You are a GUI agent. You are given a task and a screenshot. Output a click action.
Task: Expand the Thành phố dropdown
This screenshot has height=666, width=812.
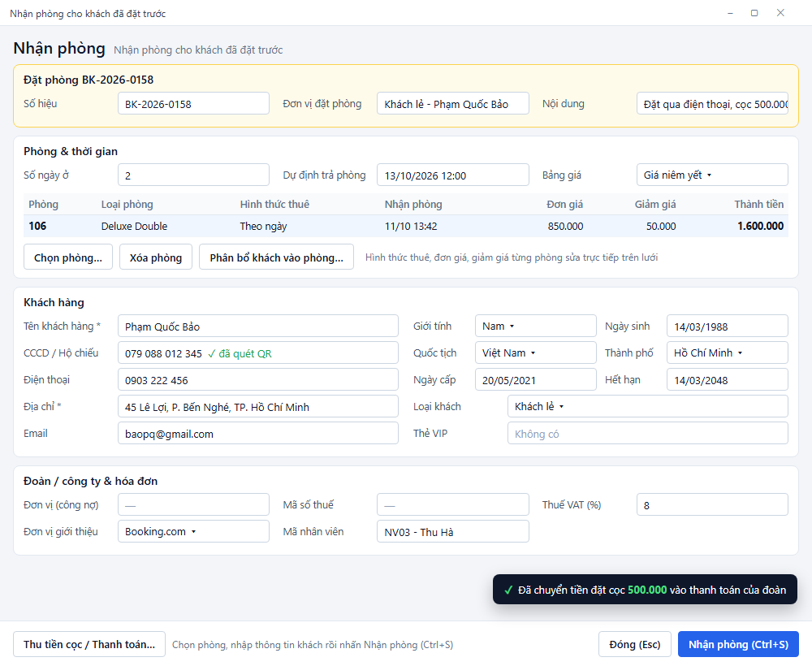[x=727, y=353]
